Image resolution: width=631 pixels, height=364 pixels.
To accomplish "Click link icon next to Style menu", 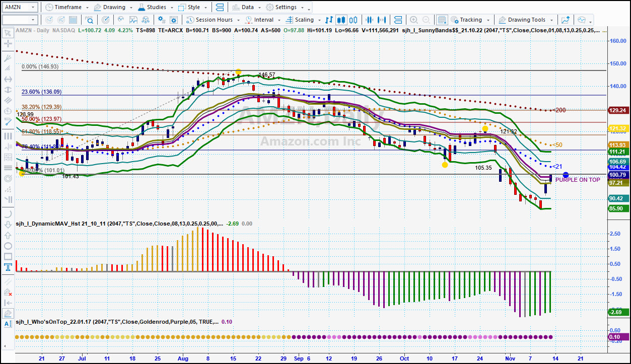I will [x=220, y=8].
